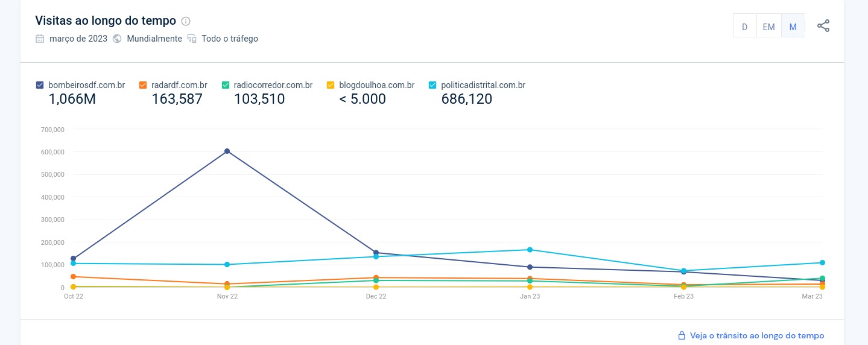Click the calendar icon near março de 2023

[40, 39]
